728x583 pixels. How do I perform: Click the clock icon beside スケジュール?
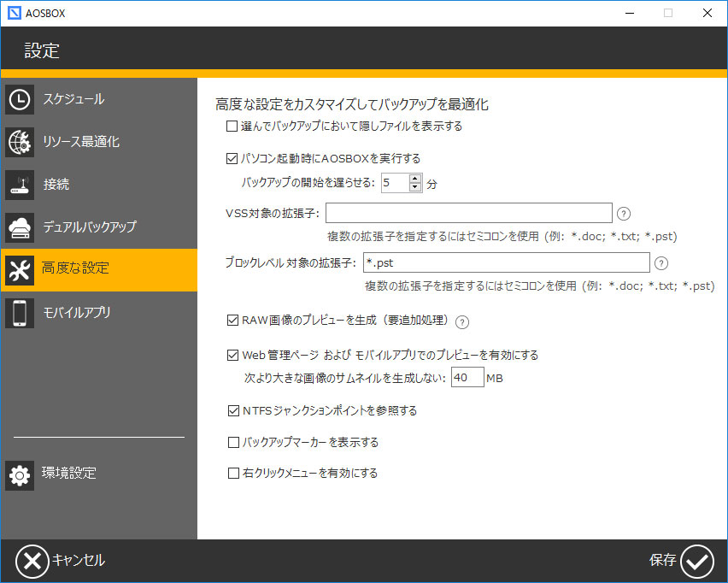click(x=20, y=99)
